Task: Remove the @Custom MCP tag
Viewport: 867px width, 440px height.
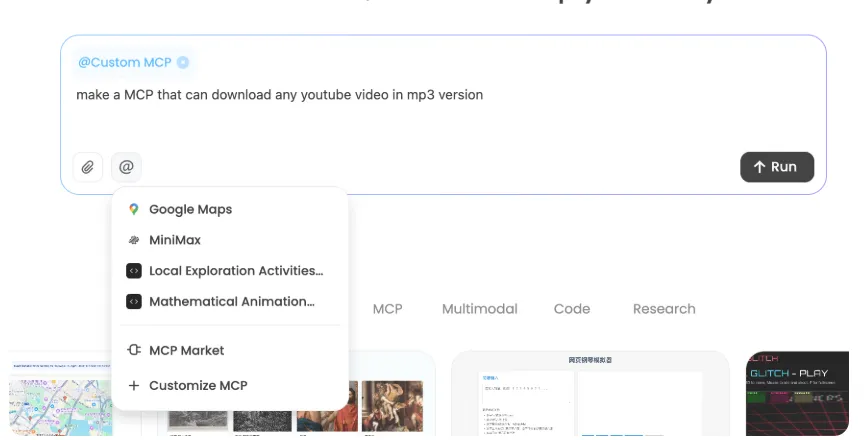Action: tap(183, 62)
